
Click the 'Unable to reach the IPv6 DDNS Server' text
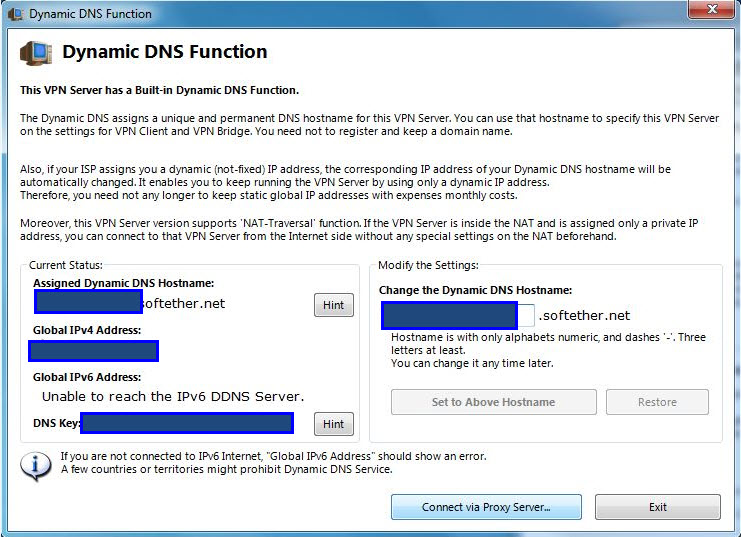click(173, 397)
